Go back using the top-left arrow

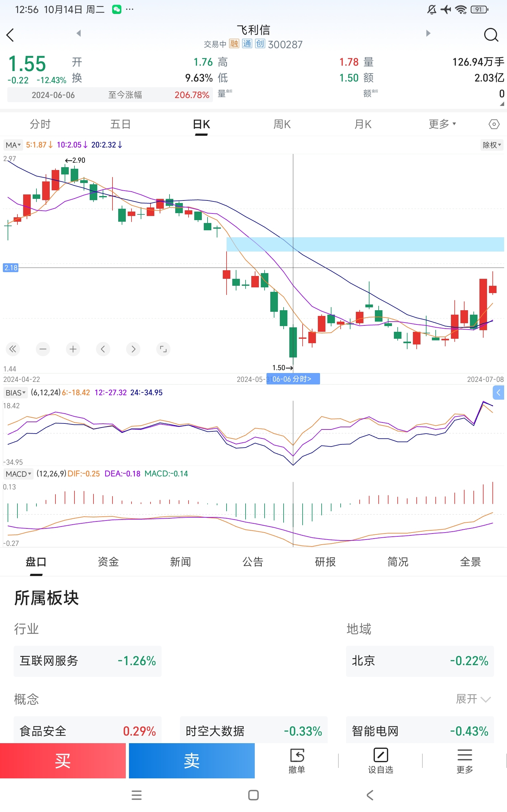tap(10, 35)
